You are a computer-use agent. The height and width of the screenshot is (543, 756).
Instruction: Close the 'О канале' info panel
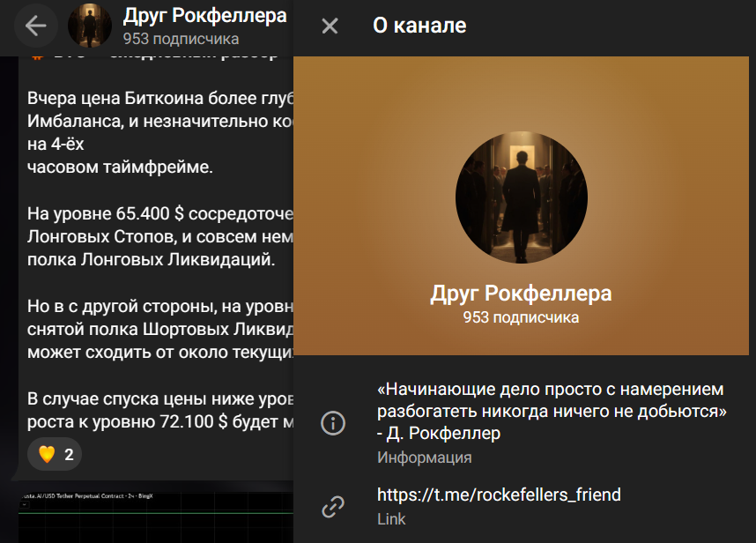(x=330, y=26)
